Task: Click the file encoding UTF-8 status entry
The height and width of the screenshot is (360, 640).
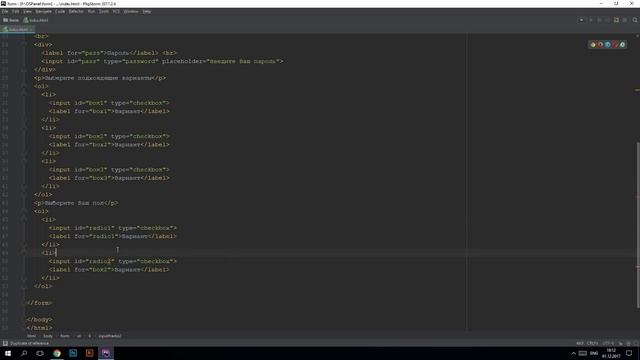Action: (608, 343)
